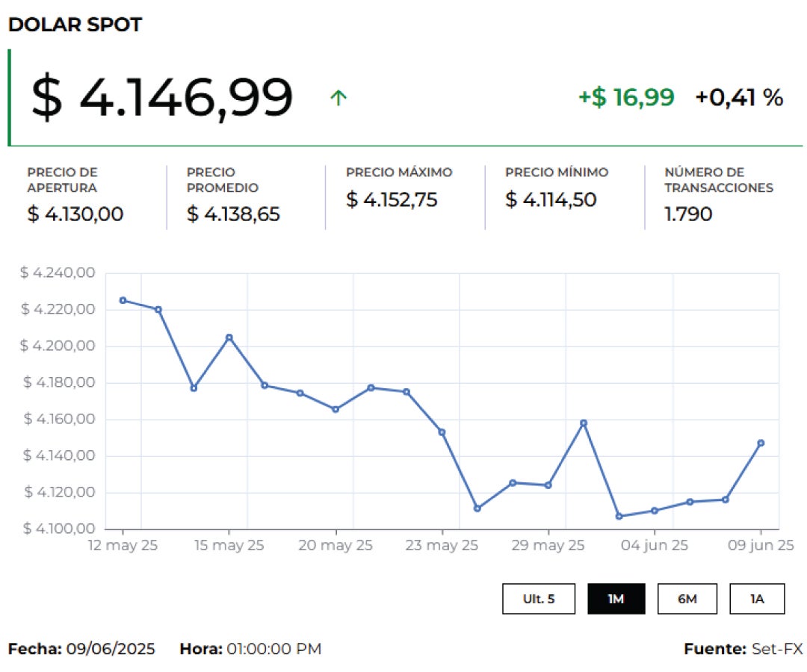Click the DOLAR SPOT heading

tap(75, 25)
